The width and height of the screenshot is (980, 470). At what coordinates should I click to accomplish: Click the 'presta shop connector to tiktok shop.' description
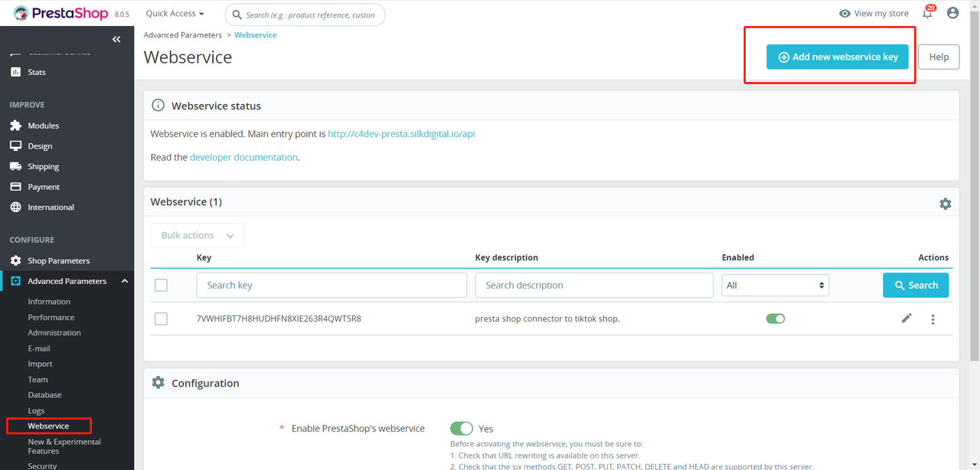pos(547,318)
